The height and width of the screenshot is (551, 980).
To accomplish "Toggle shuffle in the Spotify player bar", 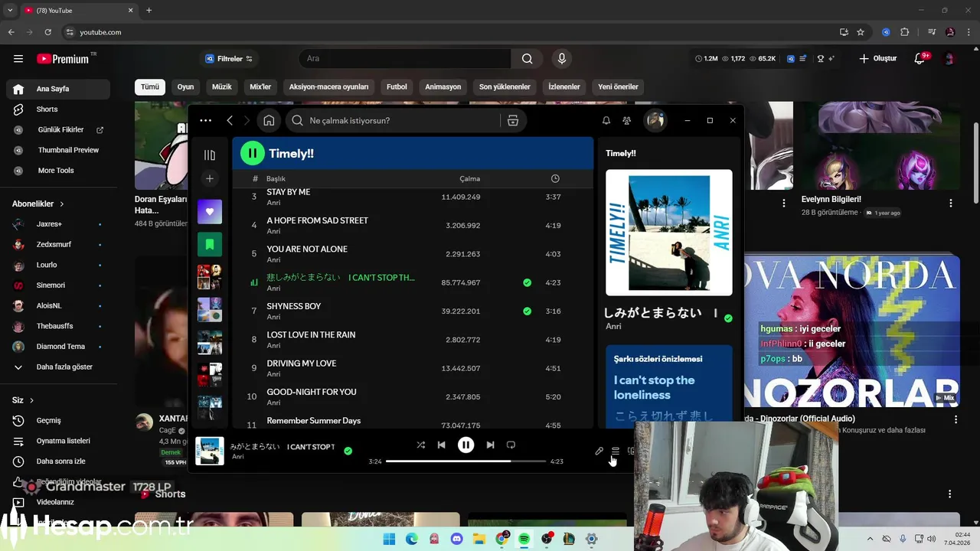I will (x=420, y=445).
